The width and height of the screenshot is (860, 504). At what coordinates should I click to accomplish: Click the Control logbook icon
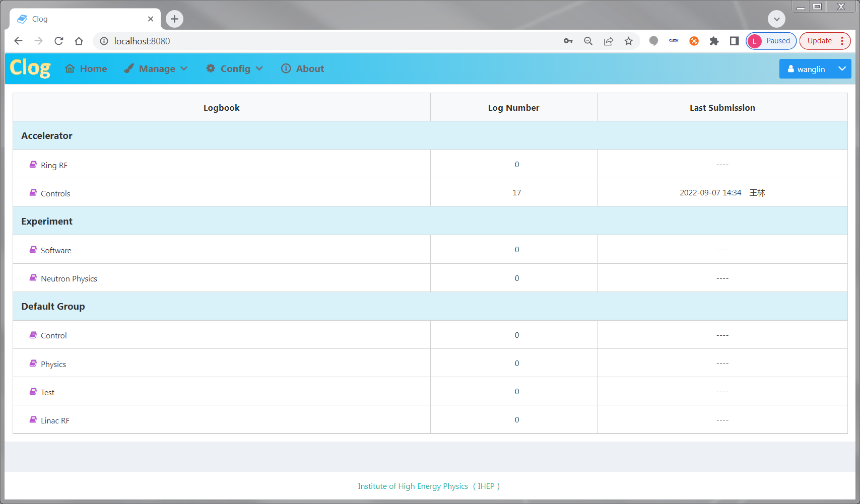pyautogui.click(x=33, y=334)
